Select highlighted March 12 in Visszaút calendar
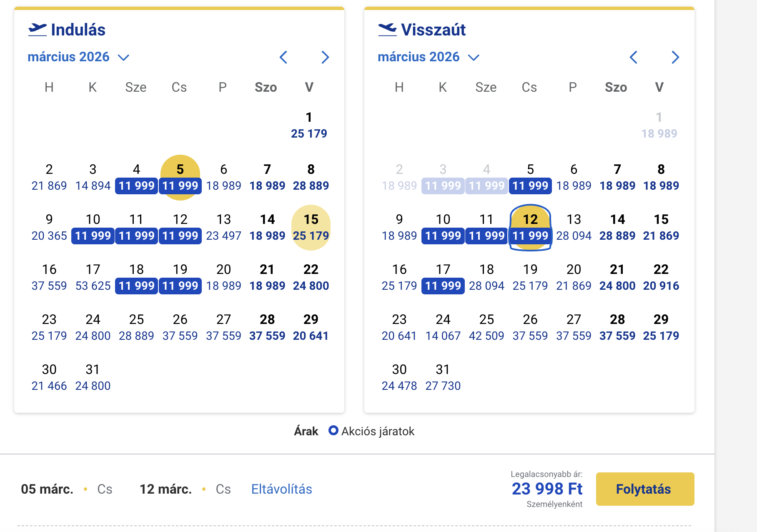The width and height of the screenshot is (757, 532). click(530, 228)
